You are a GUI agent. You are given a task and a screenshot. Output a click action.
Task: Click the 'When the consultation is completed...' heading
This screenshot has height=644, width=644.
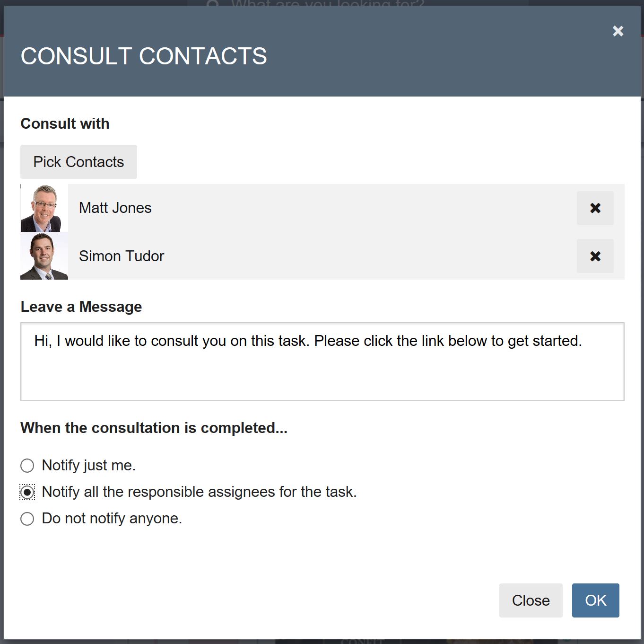(x=154, y=428)
